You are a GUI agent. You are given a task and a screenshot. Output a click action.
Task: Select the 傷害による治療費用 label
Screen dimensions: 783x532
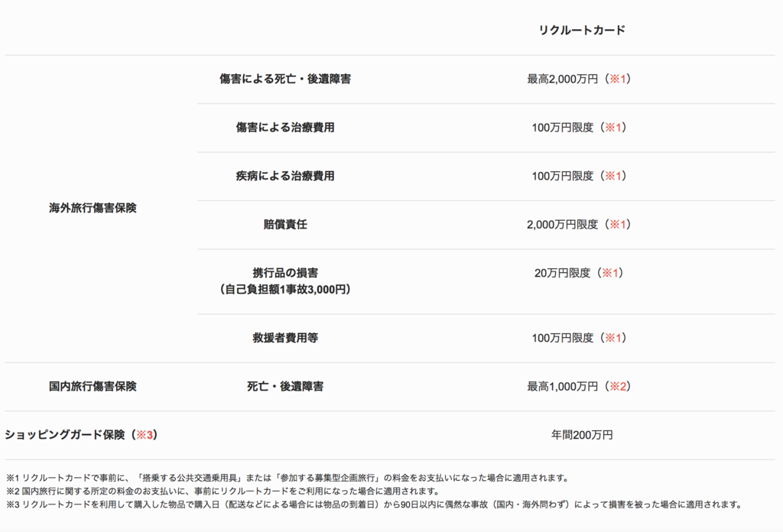pyautogui.click(x=285, y=127)
